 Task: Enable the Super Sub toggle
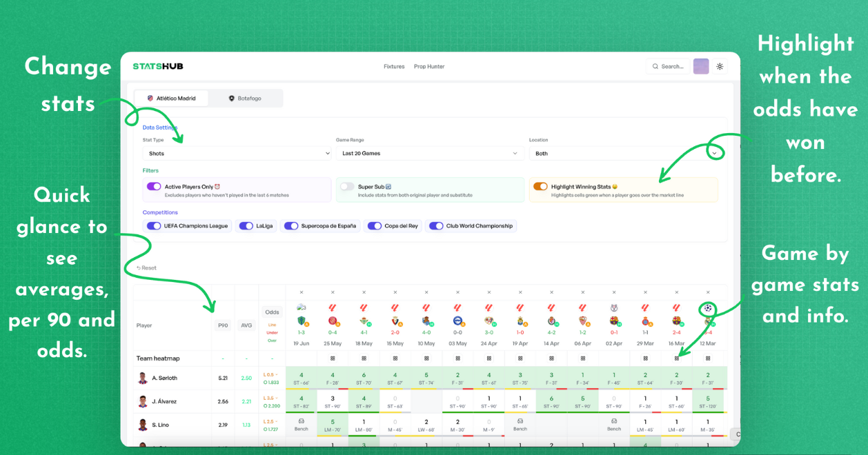[x=347, y=186]
